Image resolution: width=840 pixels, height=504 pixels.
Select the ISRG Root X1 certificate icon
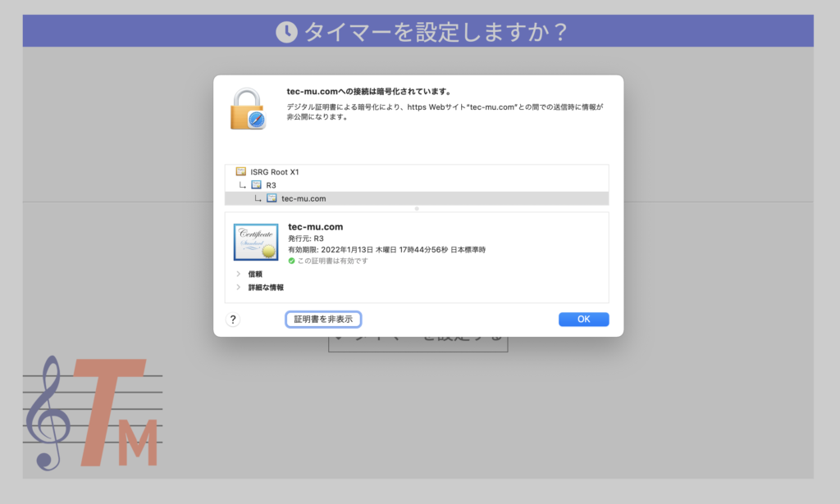(x=241, y=171)
